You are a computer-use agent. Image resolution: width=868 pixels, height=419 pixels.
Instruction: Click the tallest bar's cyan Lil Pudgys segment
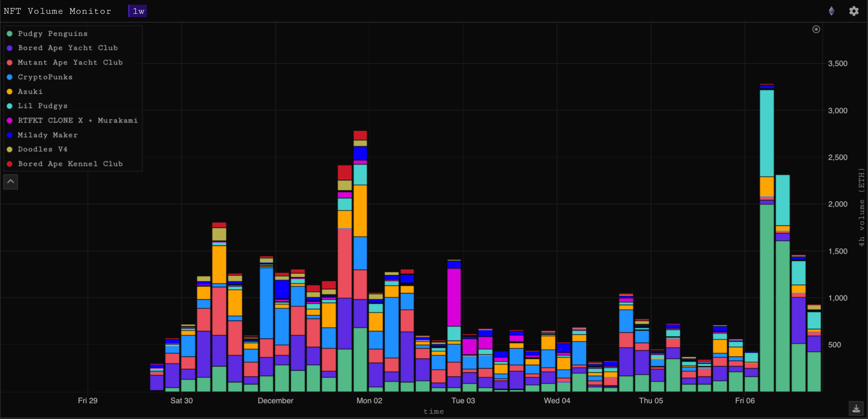pos(767,134)
